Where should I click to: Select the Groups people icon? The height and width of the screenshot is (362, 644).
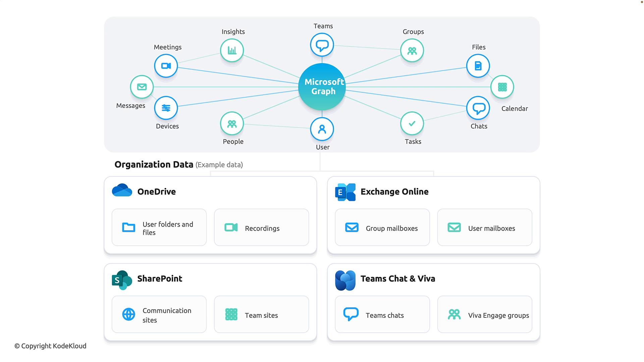[412, 51]
